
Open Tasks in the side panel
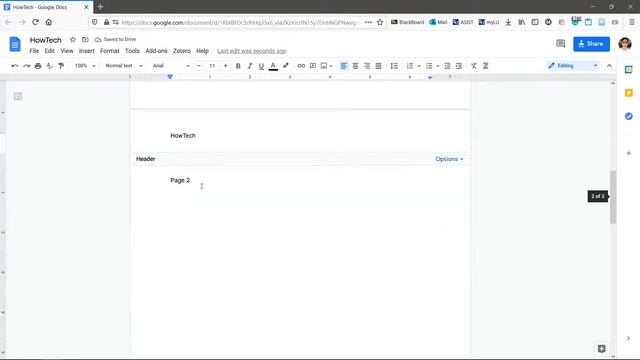tap(629, 116)
